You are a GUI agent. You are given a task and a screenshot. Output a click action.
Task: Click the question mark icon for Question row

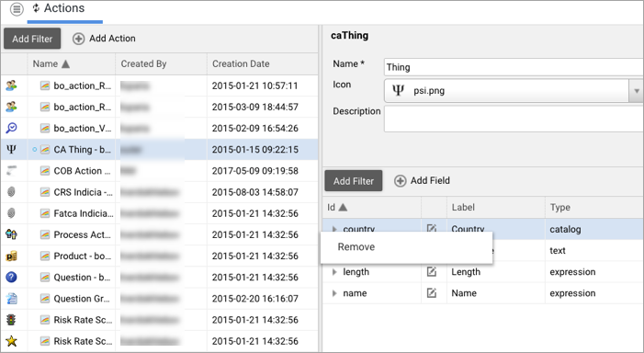click(12, 278)
